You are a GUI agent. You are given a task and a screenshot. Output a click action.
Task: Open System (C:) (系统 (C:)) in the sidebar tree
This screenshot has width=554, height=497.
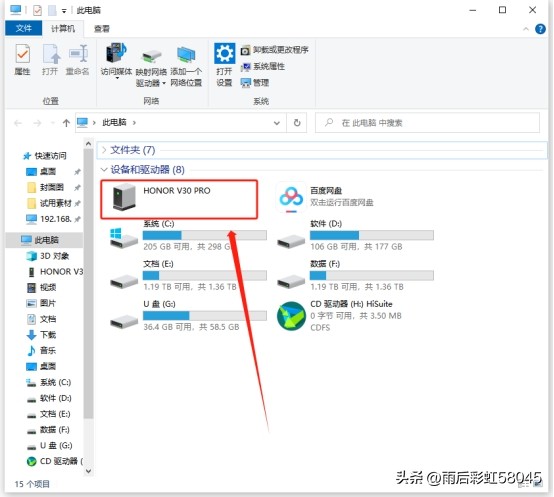[x=49, y=383]
